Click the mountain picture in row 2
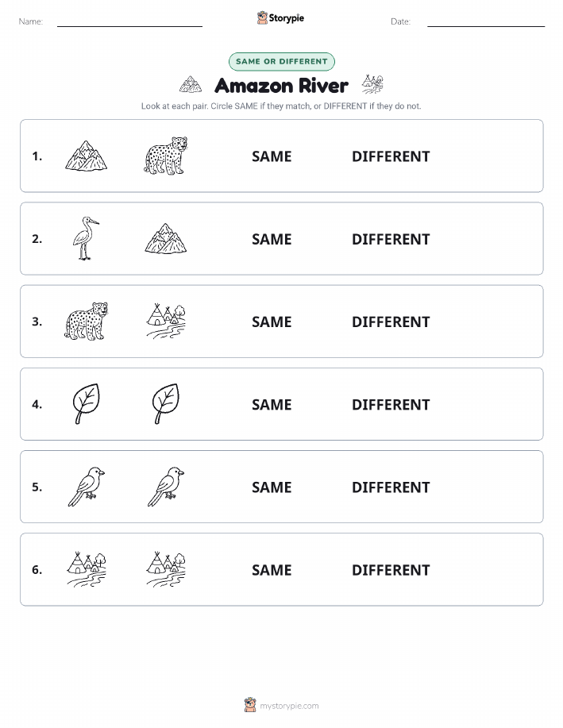563x728 pixels. pyautogui.click(x=165, y=239)
